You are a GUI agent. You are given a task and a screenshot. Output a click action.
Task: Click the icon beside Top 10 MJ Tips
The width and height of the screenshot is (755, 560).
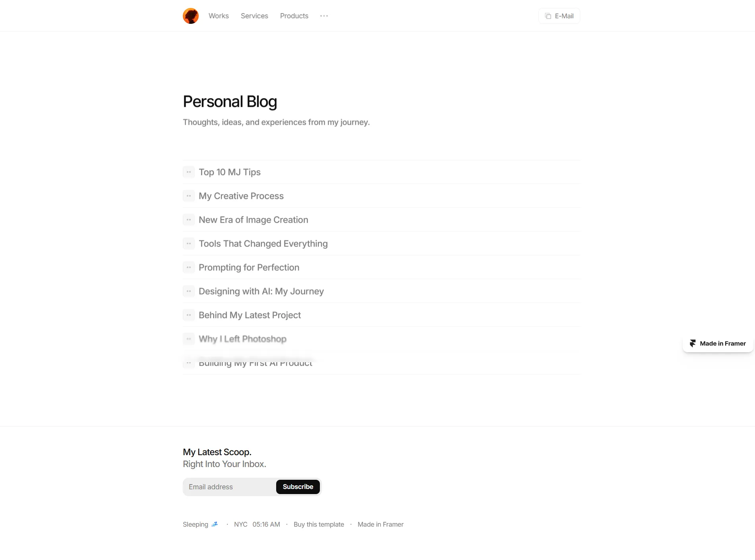(x=189, y=172)
